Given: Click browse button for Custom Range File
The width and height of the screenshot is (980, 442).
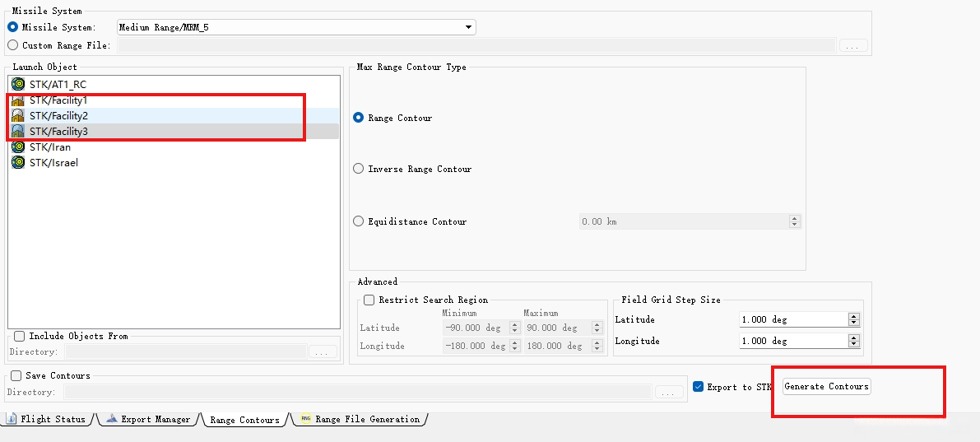Looking at the screenshot, I should coord(853,45).
